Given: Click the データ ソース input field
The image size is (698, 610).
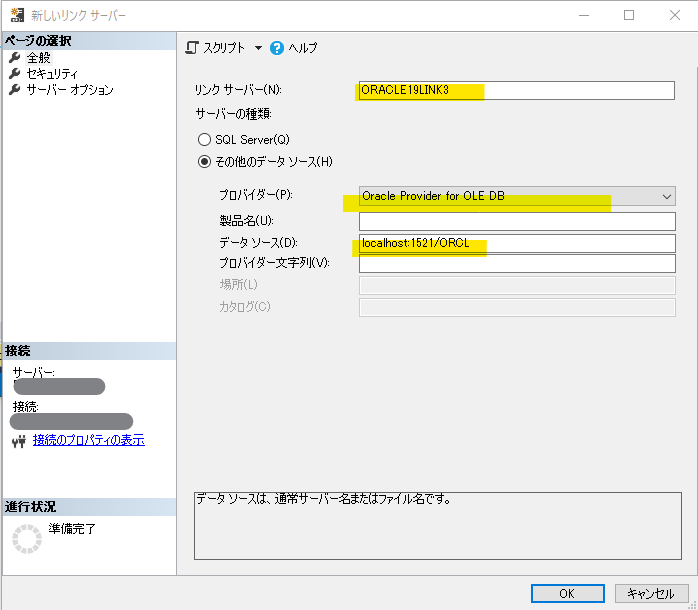Looking at the screenshot, I should (x=516, y=244).
